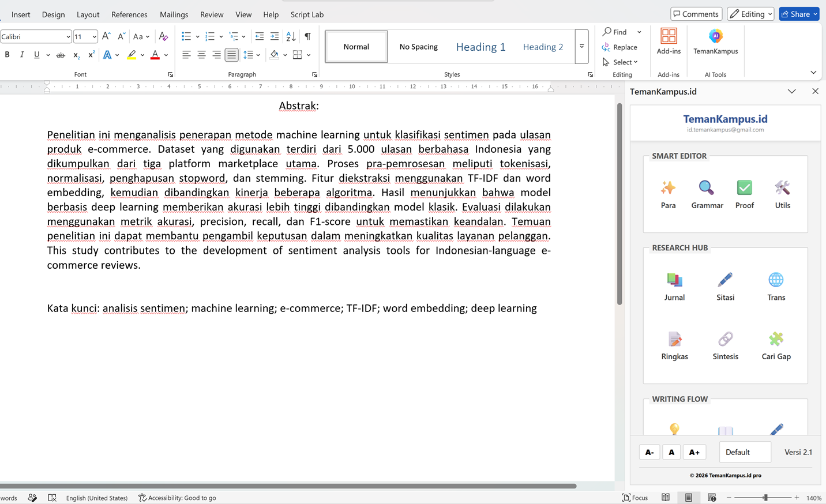The image size is (826, 504).
Task: Open the Script Lab ribbon tab
Action: tap(307, 14)
